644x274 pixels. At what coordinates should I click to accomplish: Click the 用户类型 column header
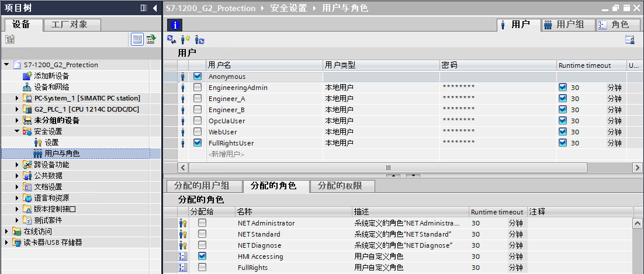coord(381,65)
